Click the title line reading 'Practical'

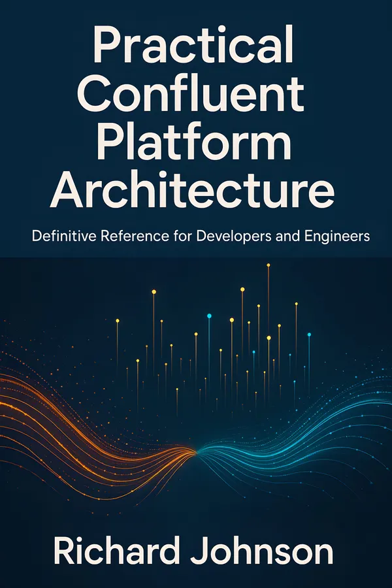click(x=193, y=44)
